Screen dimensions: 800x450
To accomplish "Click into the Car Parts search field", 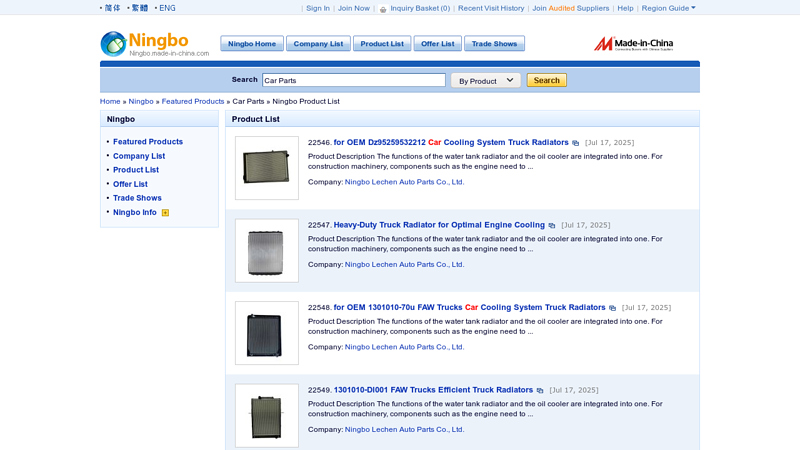I will 354,80.
